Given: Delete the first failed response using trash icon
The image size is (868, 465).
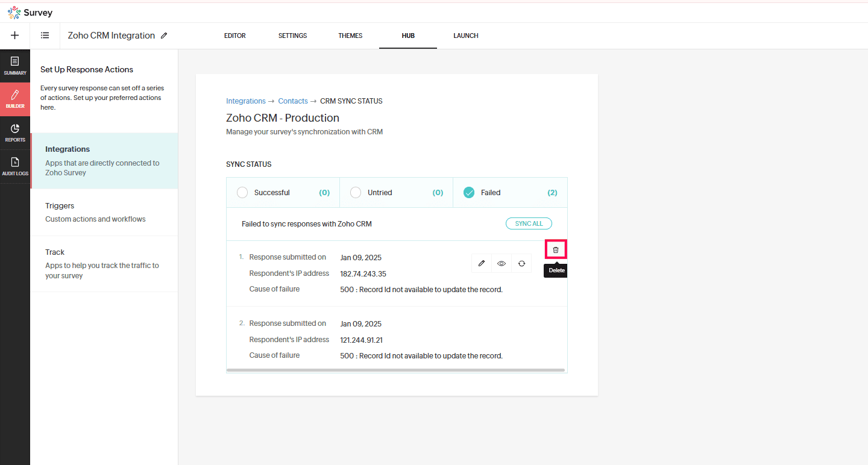Looking at the screenshot, I should 556,249.
